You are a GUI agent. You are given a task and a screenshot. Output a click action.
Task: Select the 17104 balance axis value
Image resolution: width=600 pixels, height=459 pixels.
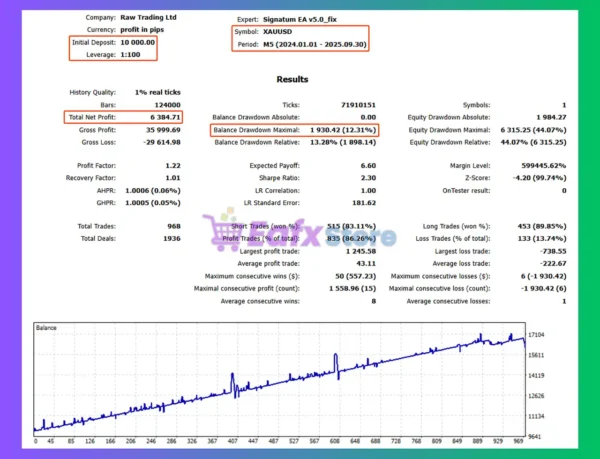pyautogui.click(x=536, y=335)
